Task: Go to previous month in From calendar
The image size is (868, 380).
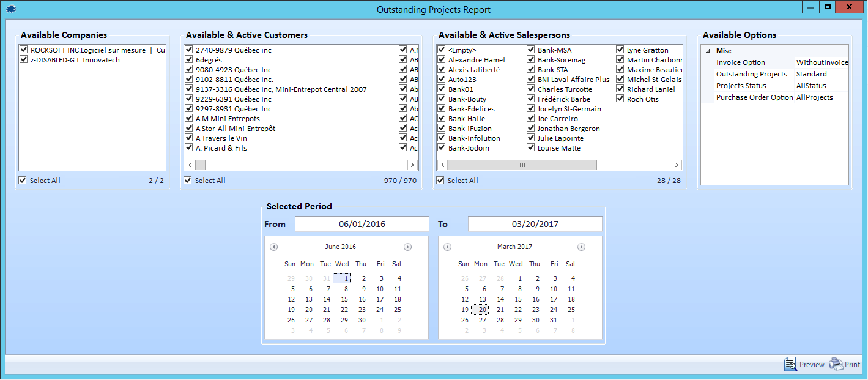Action: [273, 247]
